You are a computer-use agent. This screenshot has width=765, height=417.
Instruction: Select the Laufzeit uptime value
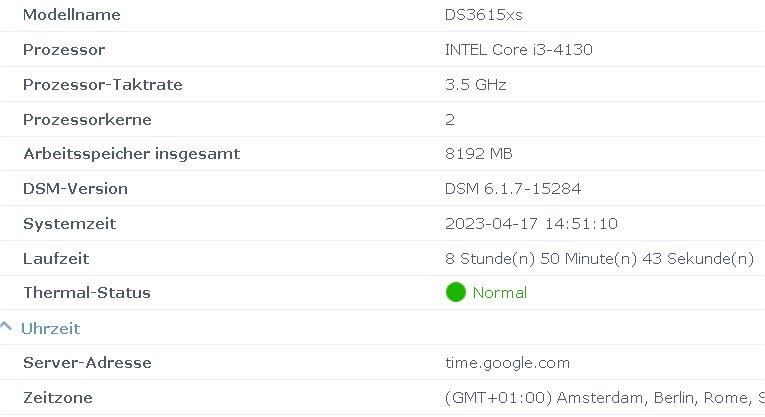tap(600, 258)
